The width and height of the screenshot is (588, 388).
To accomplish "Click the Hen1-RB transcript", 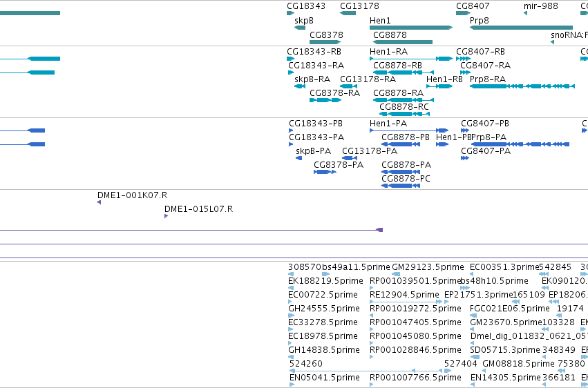I will [439, 86].
